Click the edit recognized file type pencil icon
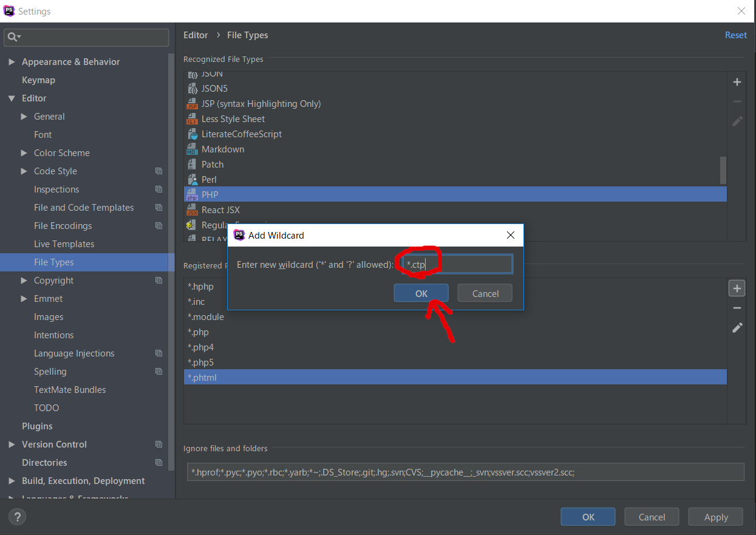 pos(737,121)
